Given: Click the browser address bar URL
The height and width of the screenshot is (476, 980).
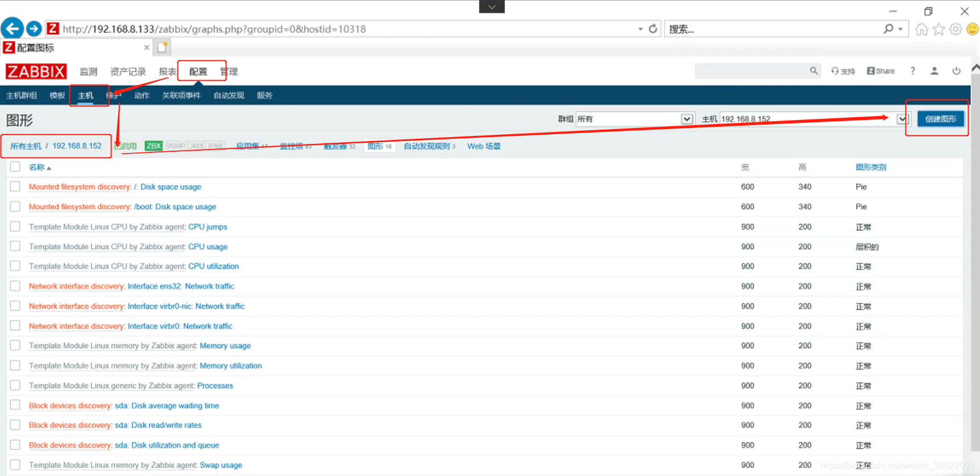Looking at the screenshot, I should pos(214,29).
